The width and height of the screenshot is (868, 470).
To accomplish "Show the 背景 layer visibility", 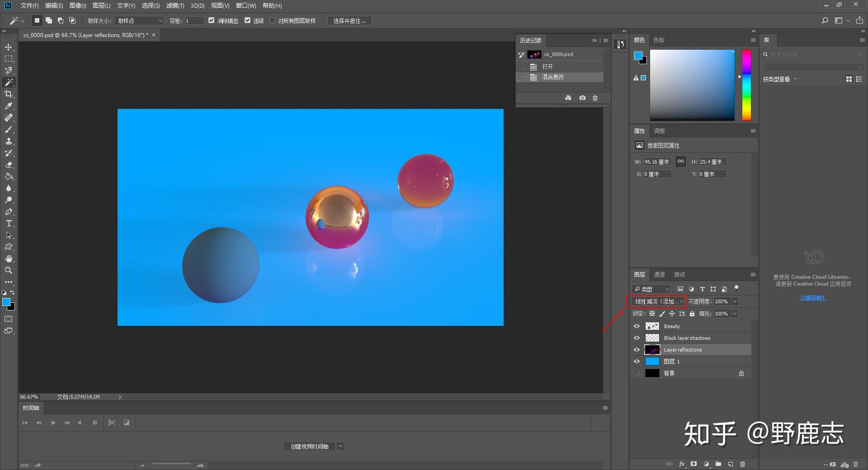I will 637,373.
